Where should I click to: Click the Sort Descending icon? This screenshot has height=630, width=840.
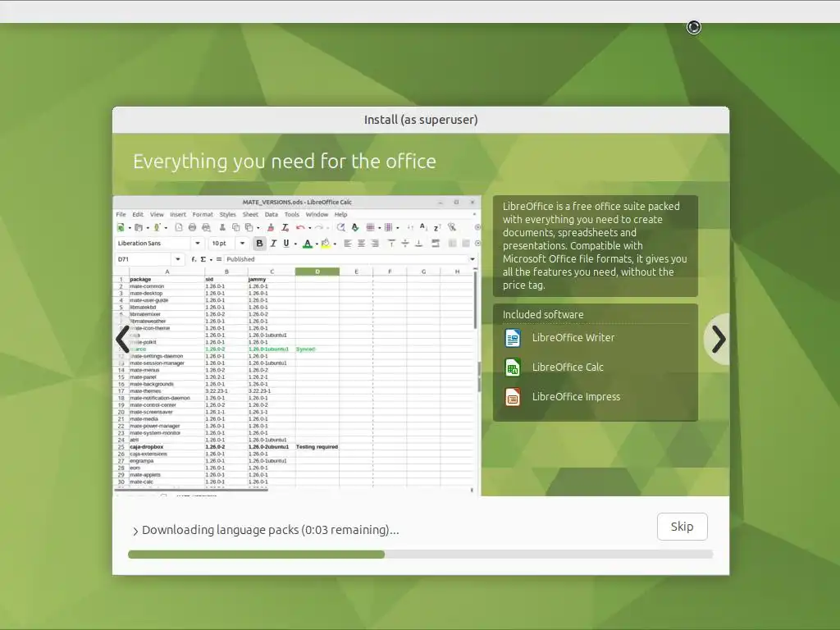coord(437,228)
